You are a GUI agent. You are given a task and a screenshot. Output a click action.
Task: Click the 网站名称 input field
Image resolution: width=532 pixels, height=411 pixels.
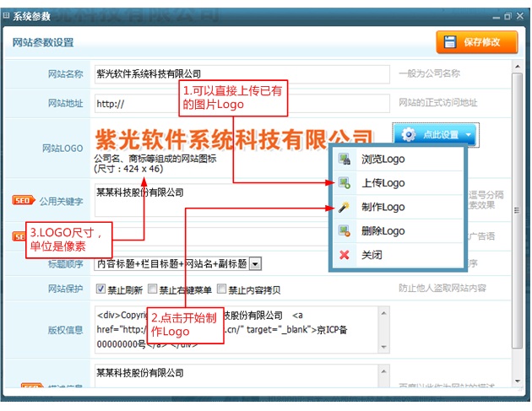point(241,74)
